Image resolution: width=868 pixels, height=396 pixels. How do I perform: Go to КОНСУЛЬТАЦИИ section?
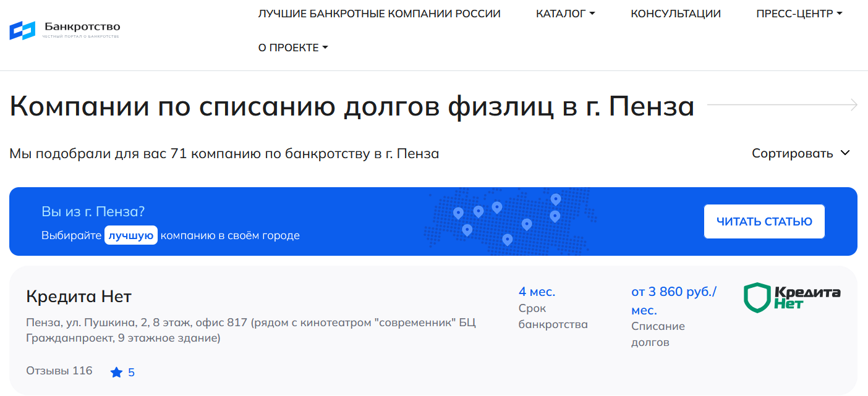tap(676, 14)
